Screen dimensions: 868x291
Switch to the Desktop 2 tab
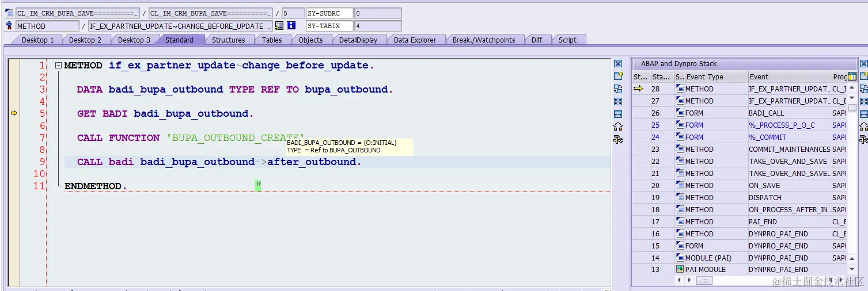coord(85,40)
